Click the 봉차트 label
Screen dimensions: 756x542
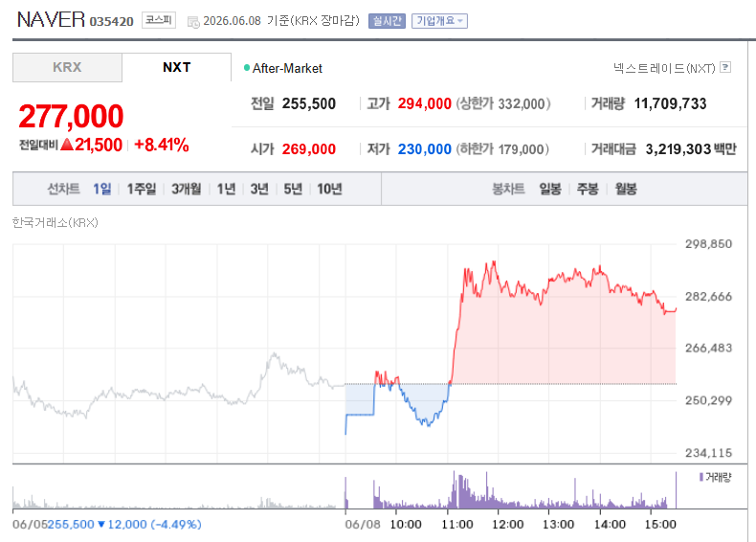[508, 189]
